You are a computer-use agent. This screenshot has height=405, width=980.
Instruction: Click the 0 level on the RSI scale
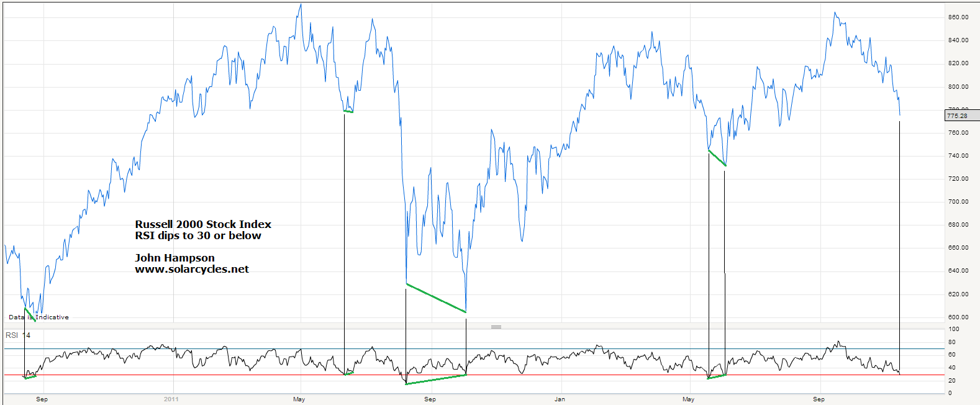(950, 393)
